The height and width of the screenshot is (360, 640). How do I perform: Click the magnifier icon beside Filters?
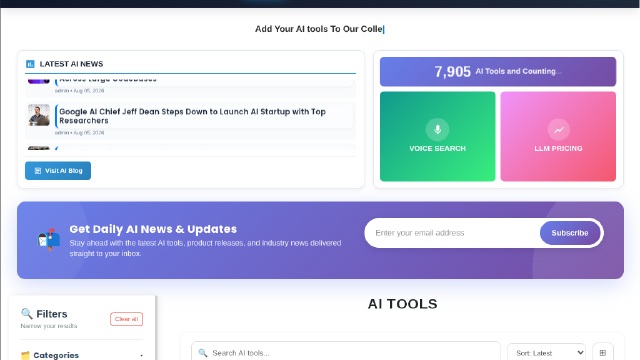(x=27, y=313)
